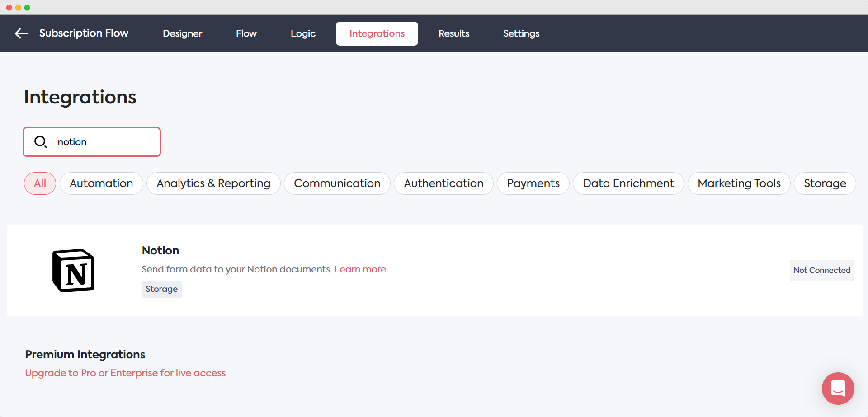Screen dimensions: 868x417
Task: Click Upgrade to Pro or Enterprise link
Action: click(x=125, y=373)
